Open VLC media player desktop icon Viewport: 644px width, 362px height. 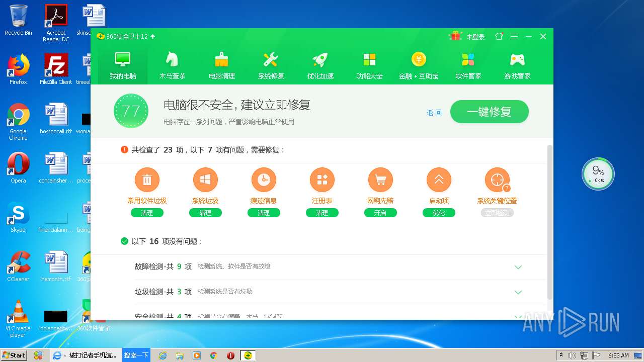click(18, 319)
